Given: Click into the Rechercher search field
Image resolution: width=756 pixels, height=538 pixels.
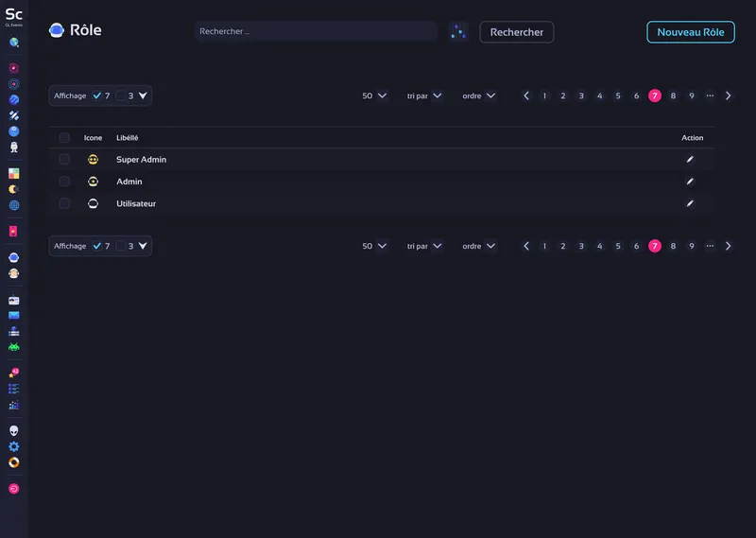Looking at the screenshot, I should click(315, 32).
